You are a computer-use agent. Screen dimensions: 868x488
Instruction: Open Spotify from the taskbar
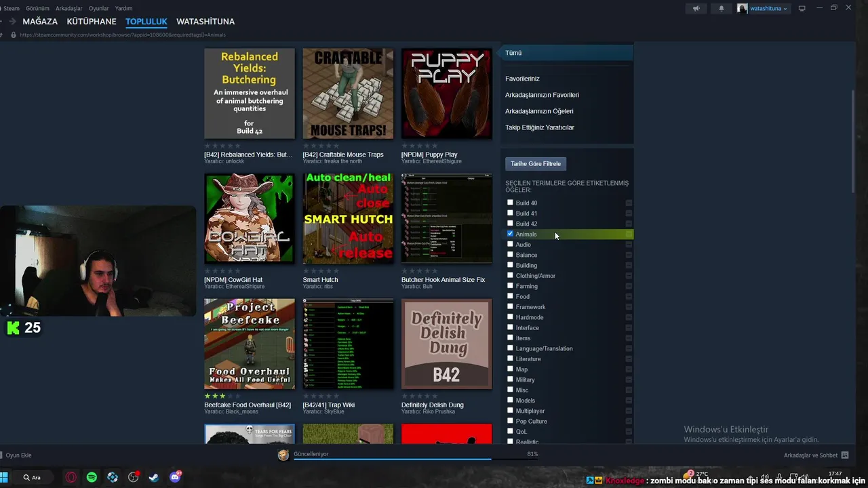[92, 477]
